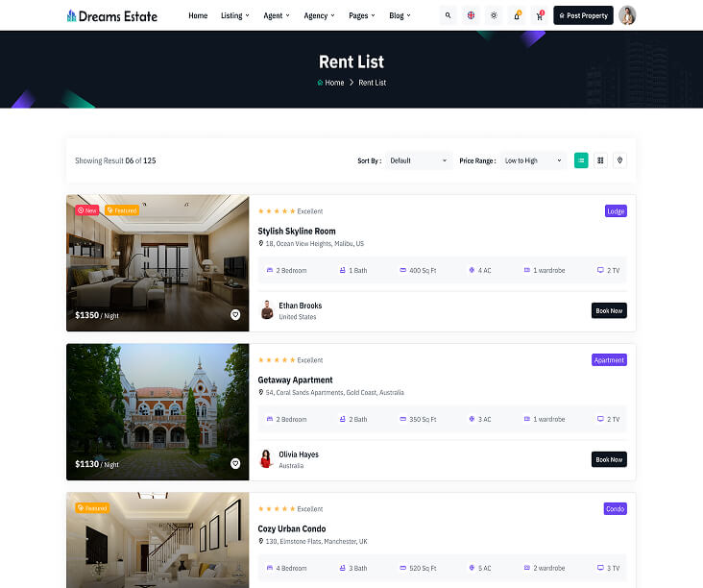703x588 pixels.
Task: Switch to map view layout
Action: click(619, 160)
